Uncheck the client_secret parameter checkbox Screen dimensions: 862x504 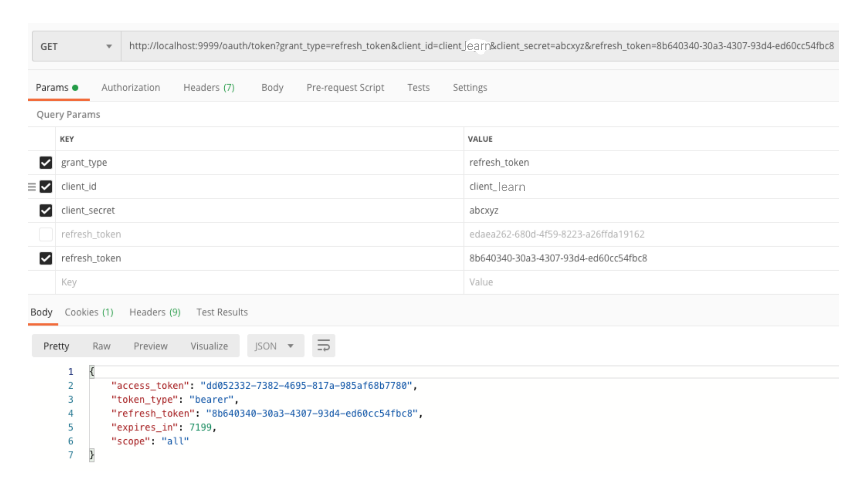point(46,210)
